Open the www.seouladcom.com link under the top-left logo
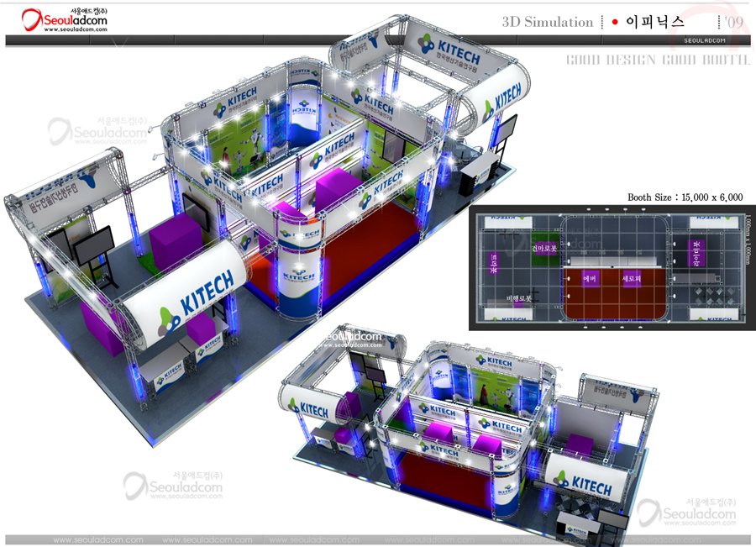The image size is (756, 547). coord(76,29)
